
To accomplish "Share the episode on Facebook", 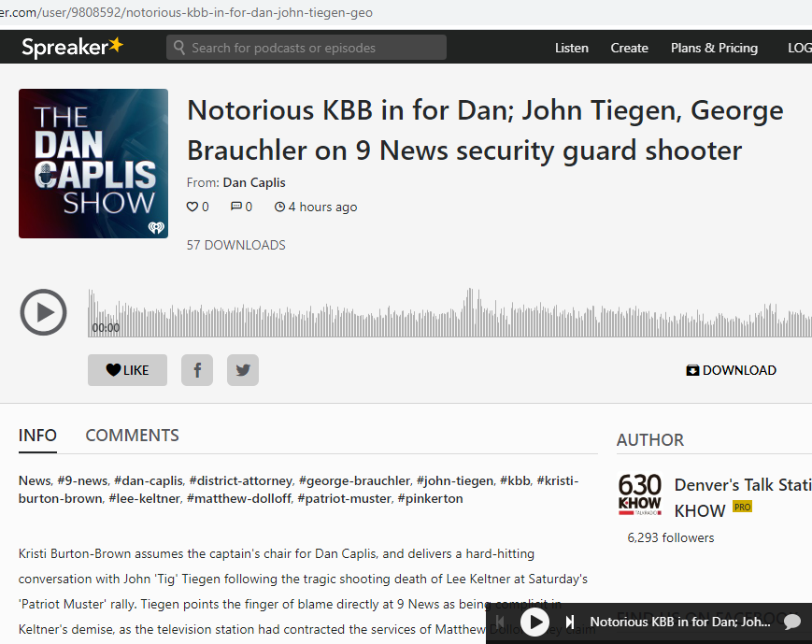I will 197,370.
